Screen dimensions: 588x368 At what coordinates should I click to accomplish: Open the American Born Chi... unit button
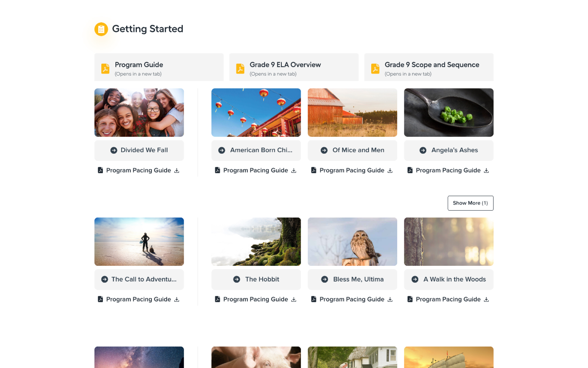point(256,151)
